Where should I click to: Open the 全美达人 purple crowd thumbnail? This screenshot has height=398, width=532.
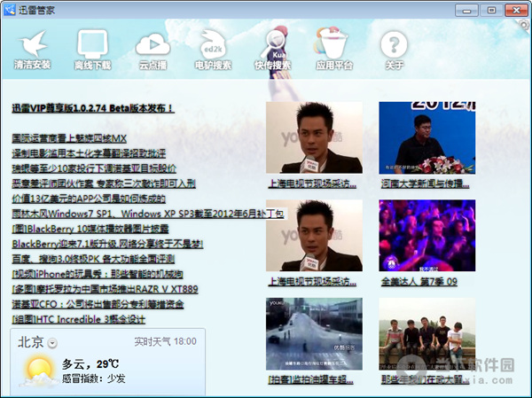[x=426, y=236]
